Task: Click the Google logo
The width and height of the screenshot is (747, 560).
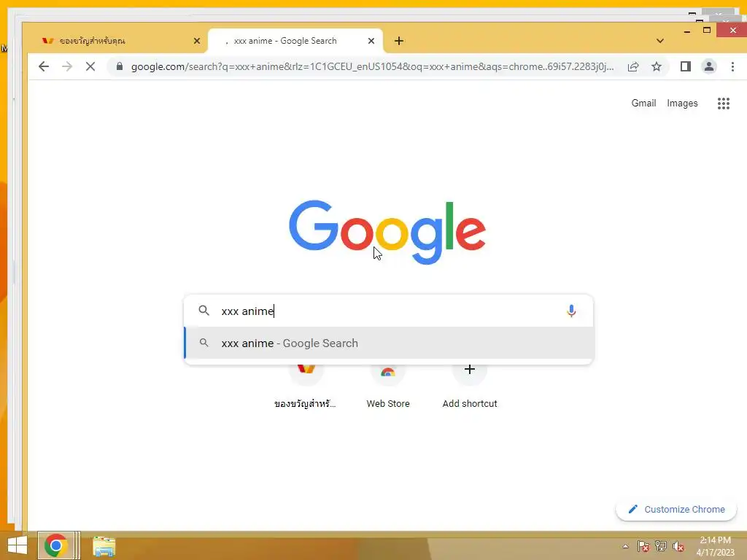Action: click(387, 232)
